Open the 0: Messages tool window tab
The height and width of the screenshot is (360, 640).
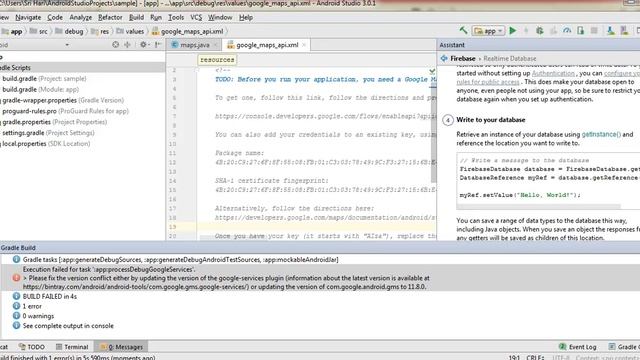tap(121, 347)
